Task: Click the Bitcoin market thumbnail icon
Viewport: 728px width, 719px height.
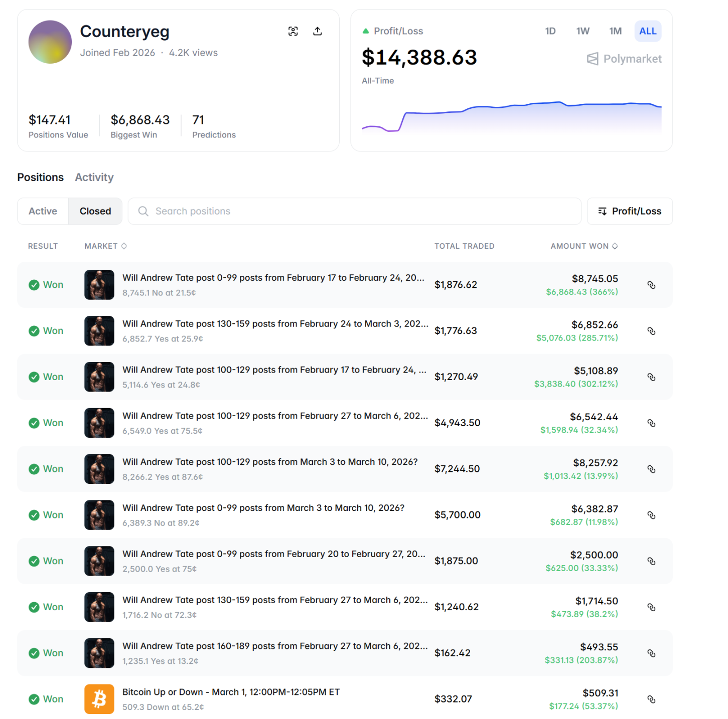Action: click(x=99, y=699)
